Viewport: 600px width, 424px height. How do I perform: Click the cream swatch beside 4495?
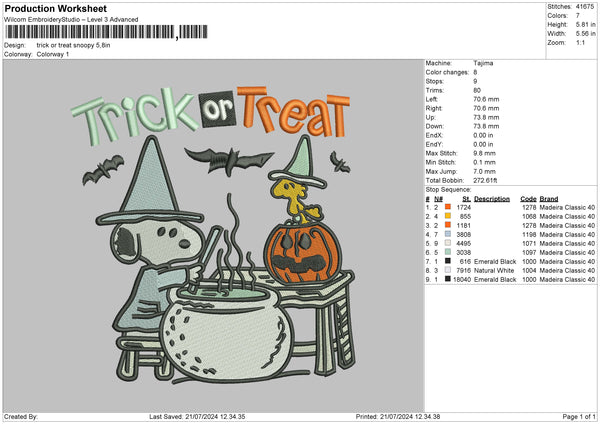click(447, 243)
